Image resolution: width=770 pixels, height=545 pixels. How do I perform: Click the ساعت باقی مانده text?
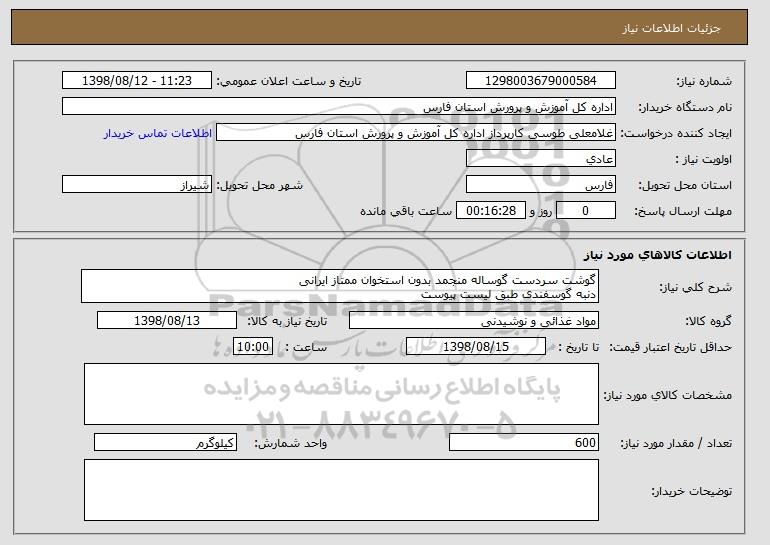click(406, 211)
